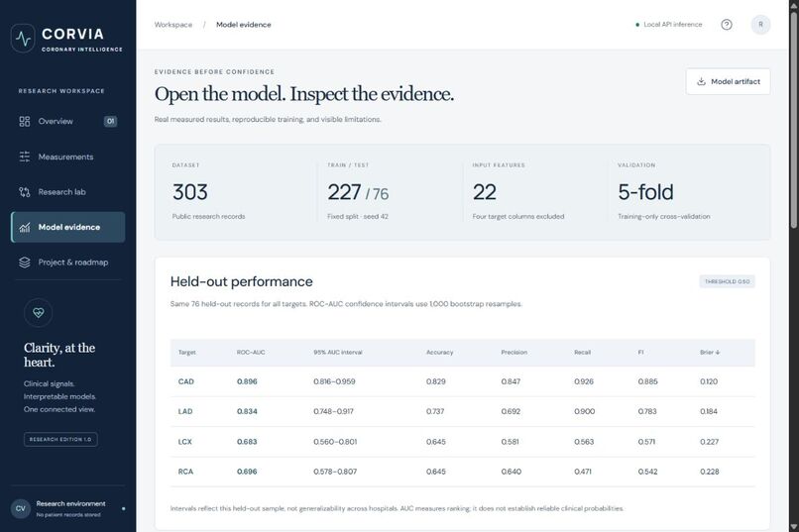
Task: Click the LCX ROC-AUC value 0.683
Action: 247,442
